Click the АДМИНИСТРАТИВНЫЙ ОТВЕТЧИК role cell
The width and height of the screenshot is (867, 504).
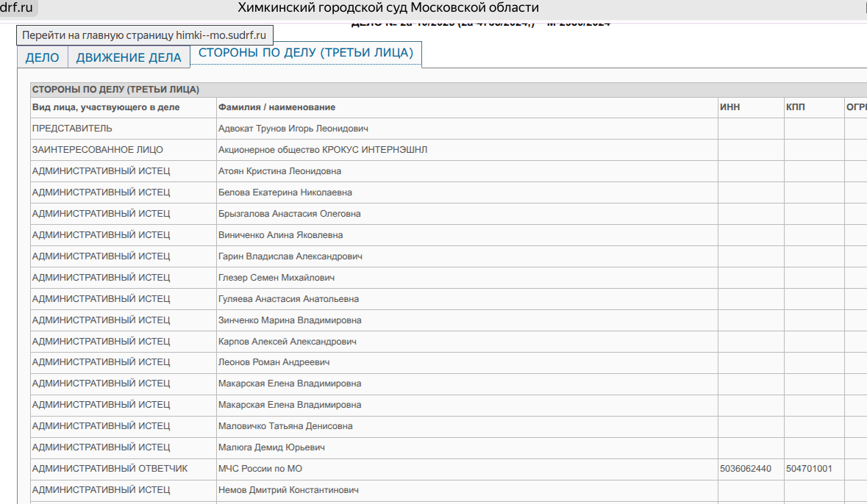pos(110,469)
